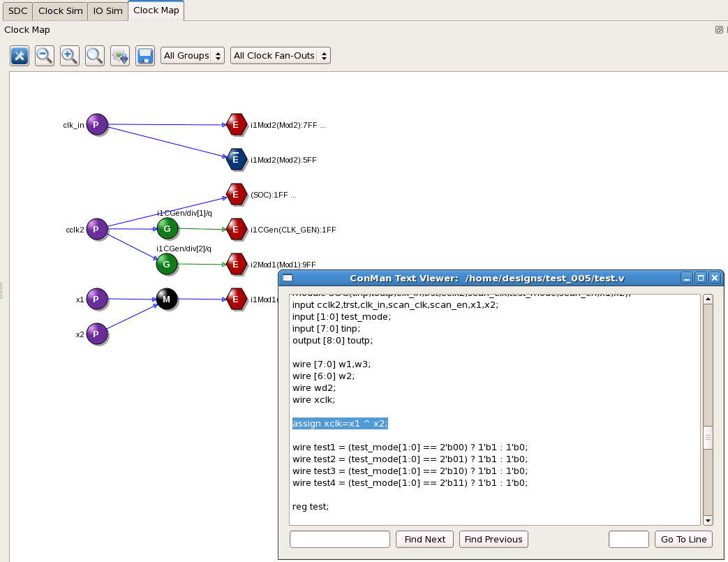
Task: Select the clk_in port node
Action: click(x=97, y=125)
